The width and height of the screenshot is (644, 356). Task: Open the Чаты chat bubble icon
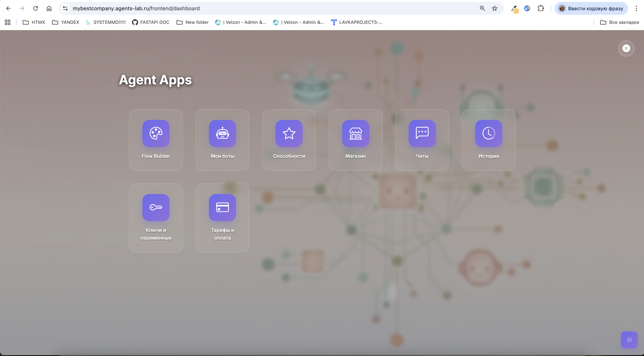422,134
